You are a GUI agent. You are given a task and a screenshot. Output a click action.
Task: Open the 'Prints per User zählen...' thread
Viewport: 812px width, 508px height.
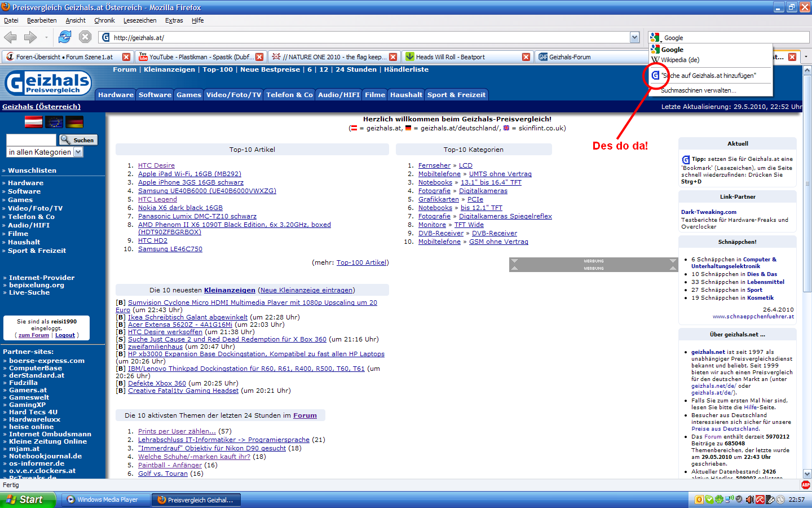pos(177,431)
